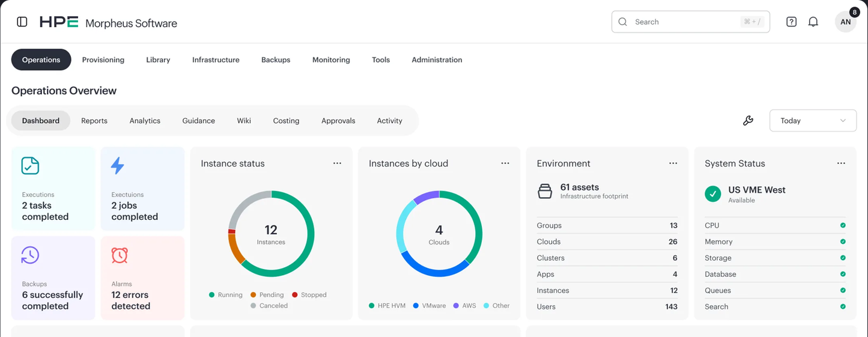The height and width of the screenshot is (337, 868).
Task: Open System Status options menu
Action: coord(841,163)
